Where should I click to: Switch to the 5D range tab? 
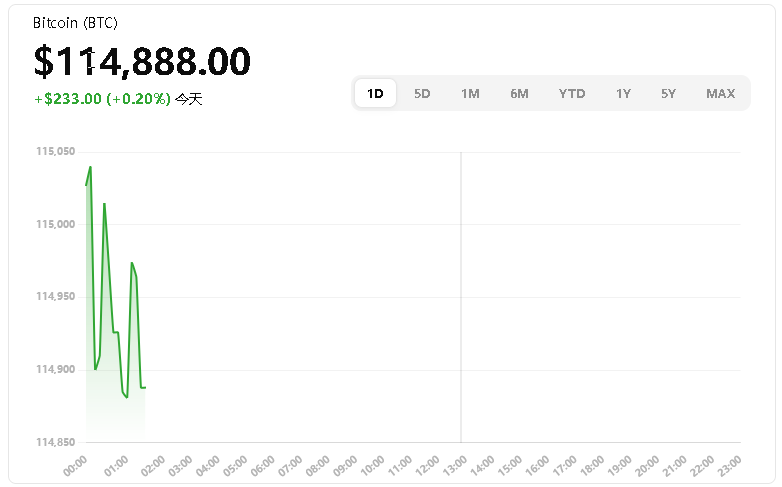coord(422,94)
